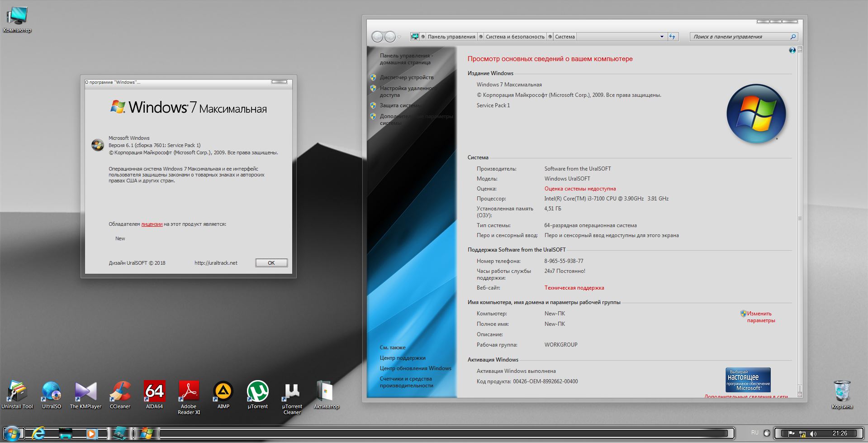This screenshot has height=443, width=868.
Task: Click the http://uraltrack.net text in About Windows
Action: click(x=216, y=263)
